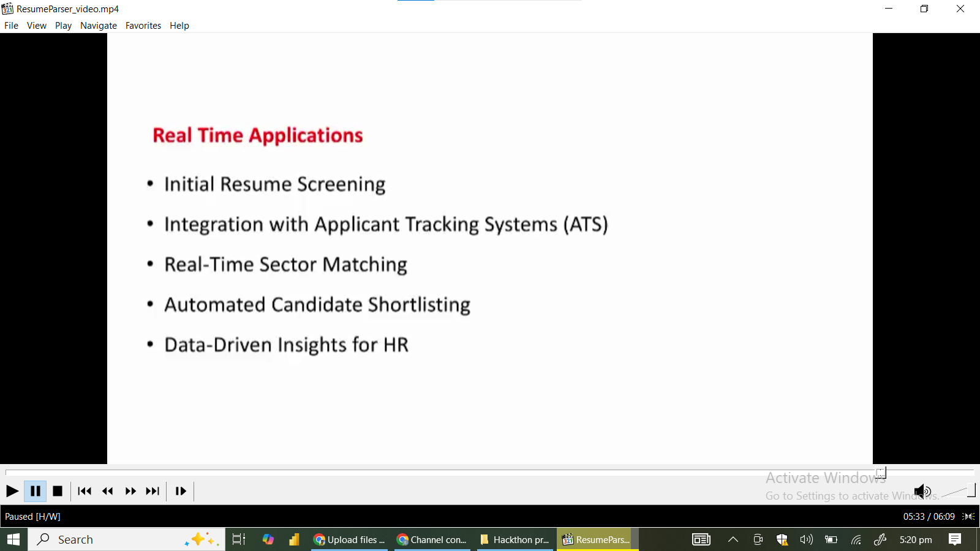
Task: Open the 5:20 pm clock calendar
Action: click(916, 539)
